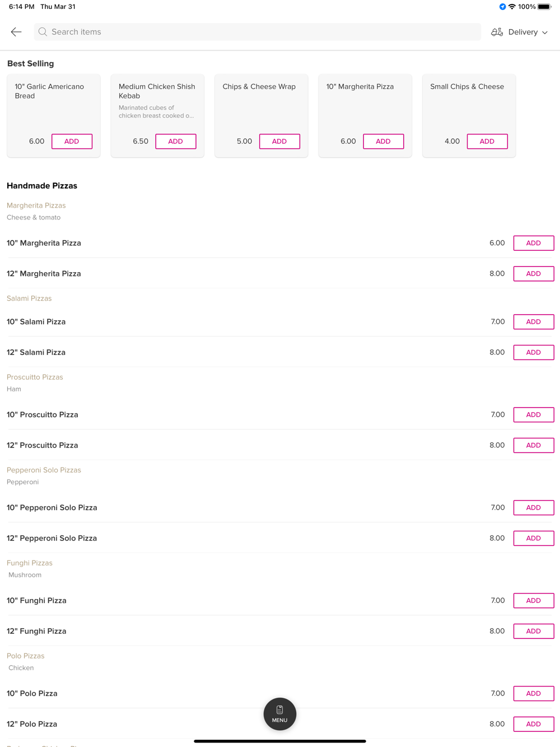Tap the delivery scooter icon

pos(497,32)
